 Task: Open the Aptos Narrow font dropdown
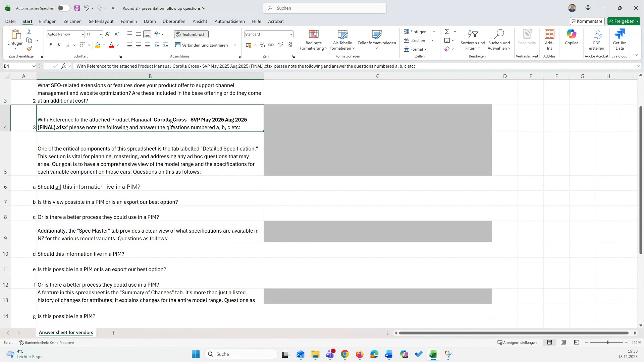pyautogui.click(x=83, y=34)
